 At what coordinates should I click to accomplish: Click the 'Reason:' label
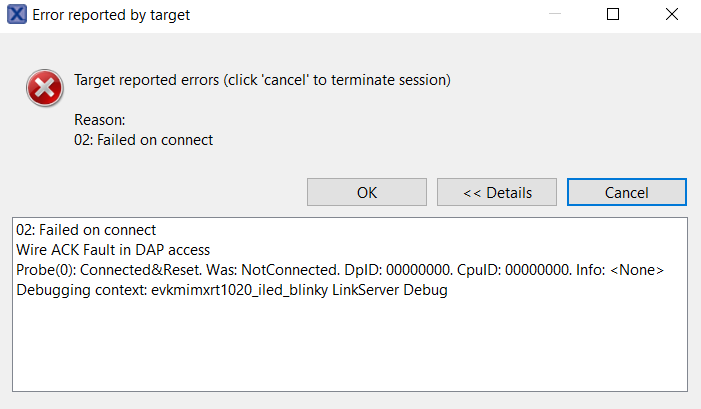pos(100,120)
